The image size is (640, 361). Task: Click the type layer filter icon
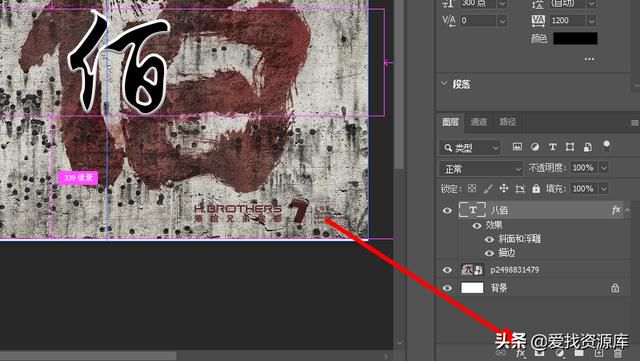click(552, 147)
